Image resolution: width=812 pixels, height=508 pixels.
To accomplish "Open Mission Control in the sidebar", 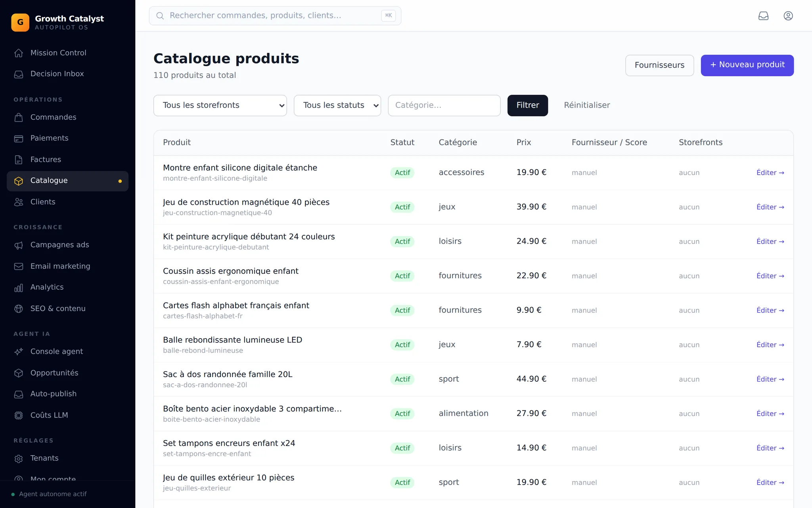I will (67, 53).
